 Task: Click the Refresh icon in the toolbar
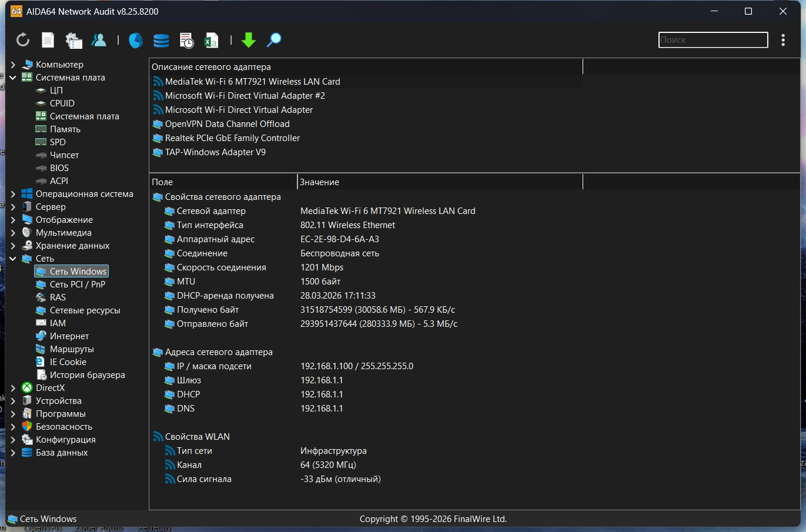coord(22,40)
